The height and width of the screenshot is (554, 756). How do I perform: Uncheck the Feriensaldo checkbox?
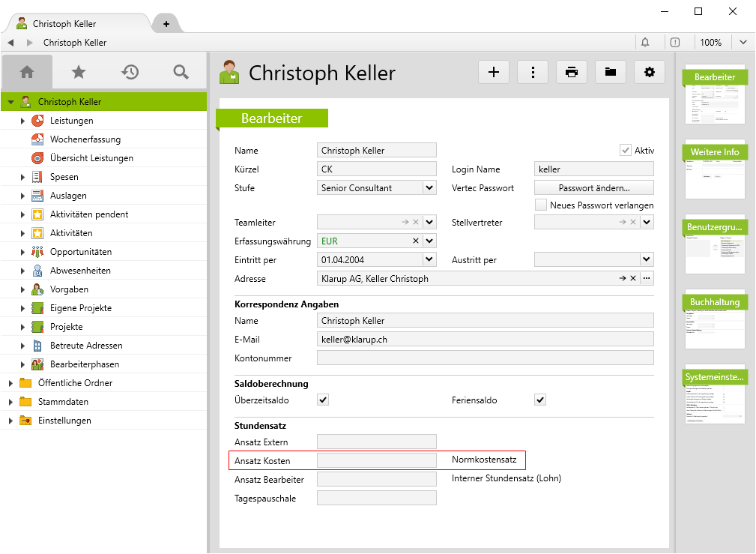[540, 400]
